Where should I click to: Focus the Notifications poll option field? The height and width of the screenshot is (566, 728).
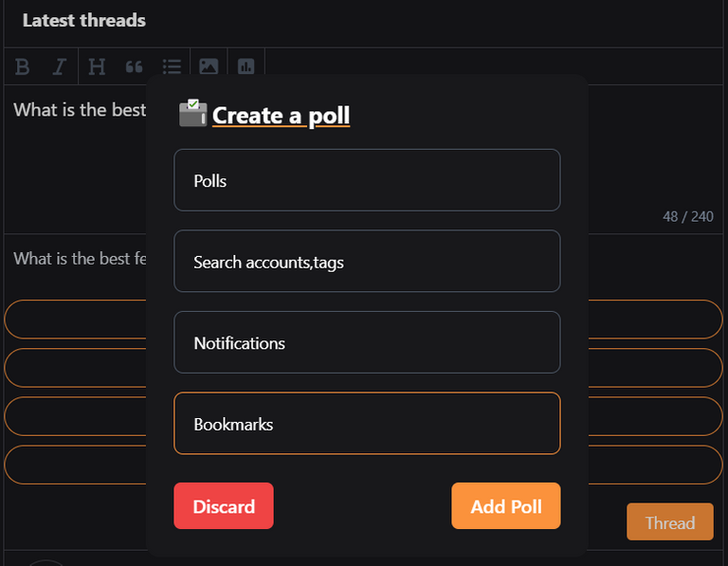coord(367,342)
